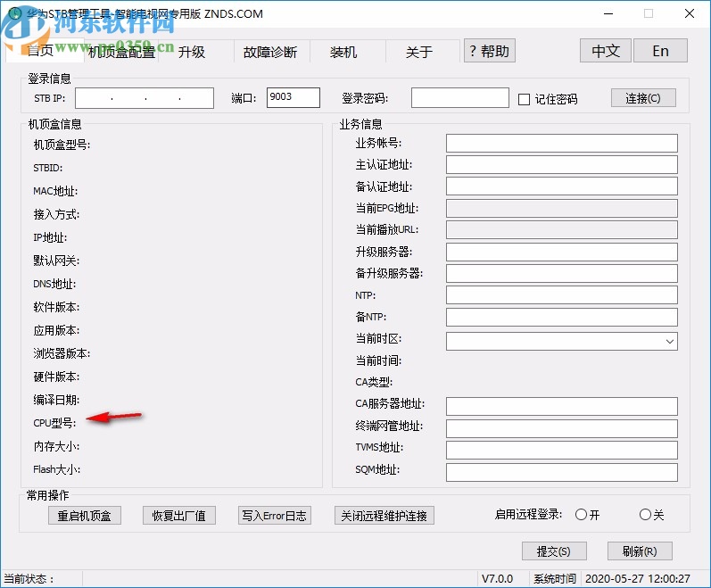Click the 终端网管地址 input field
This screenshot has width=711, height=588.
pos(561,428)
